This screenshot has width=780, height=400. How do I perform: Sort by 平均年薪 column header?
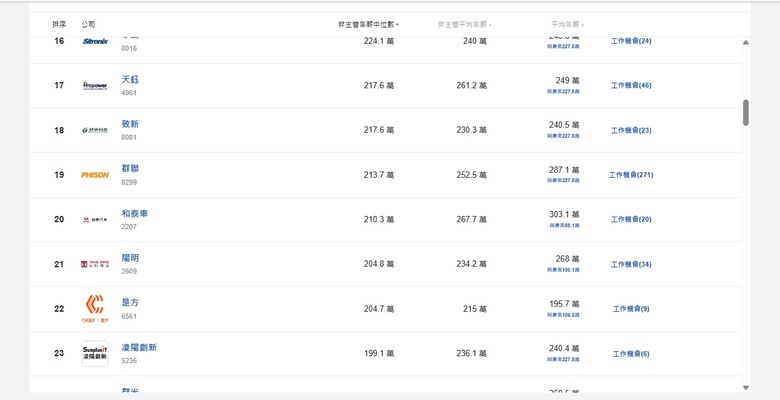point(567,24)
